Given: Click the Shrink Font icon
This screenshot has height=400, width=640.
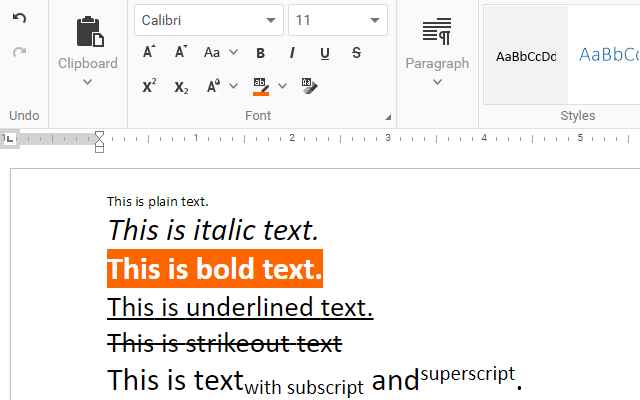Looking at the screenshot, I should (x=181, y=53).
